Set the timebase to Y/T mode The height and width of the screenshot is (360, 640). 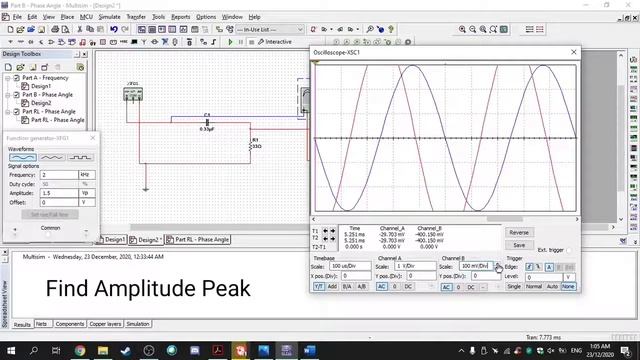pos(319,287)
